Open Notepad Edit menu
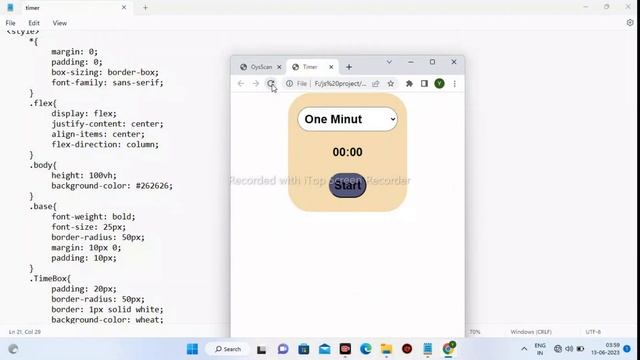 coord(34,23)
